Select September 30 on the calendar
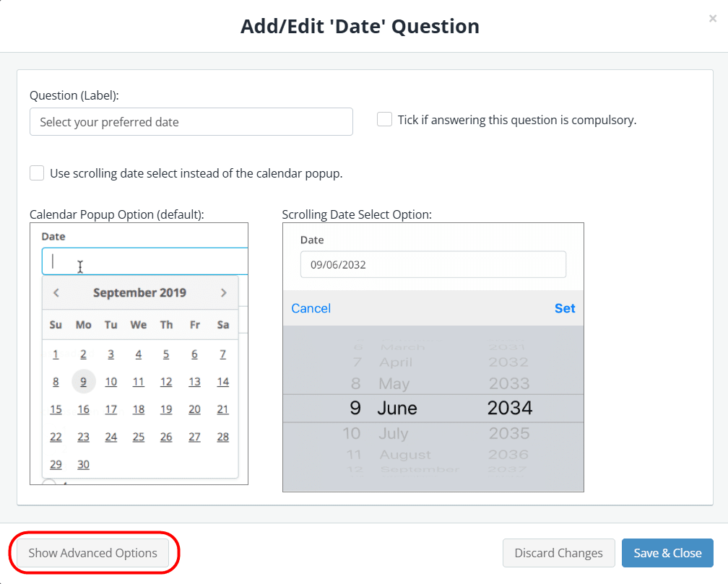 [x=83, y=464]
